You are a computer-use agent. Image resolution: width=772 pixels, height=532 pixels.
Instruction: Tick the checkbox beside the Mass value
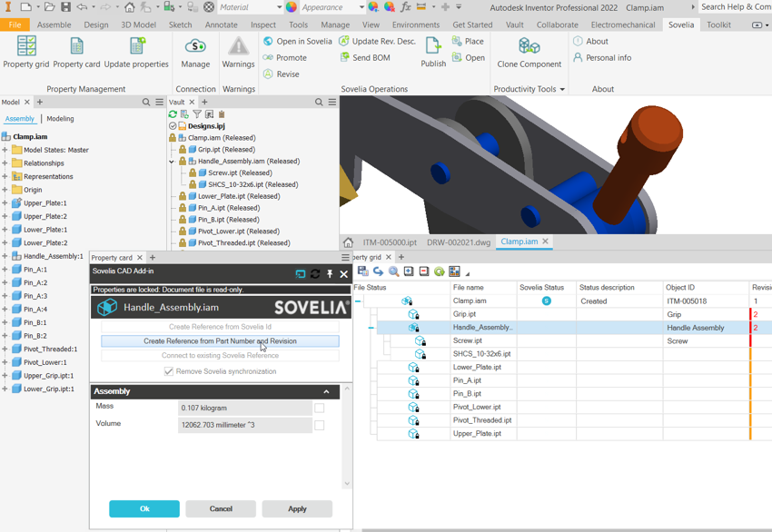tap(320, 408)
